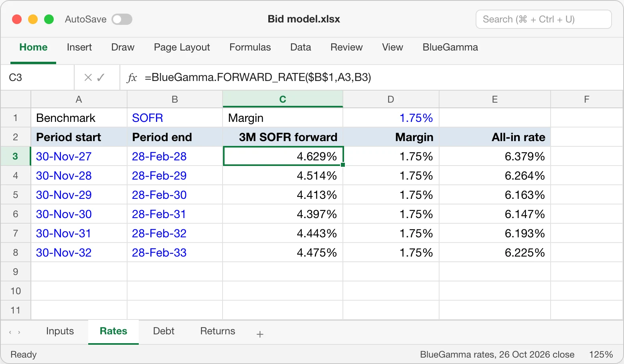Image resolution: width=624 pixels, height=364 pixels.
Task: Select the 4.629% forward rate cell
Action: [283, 156]
